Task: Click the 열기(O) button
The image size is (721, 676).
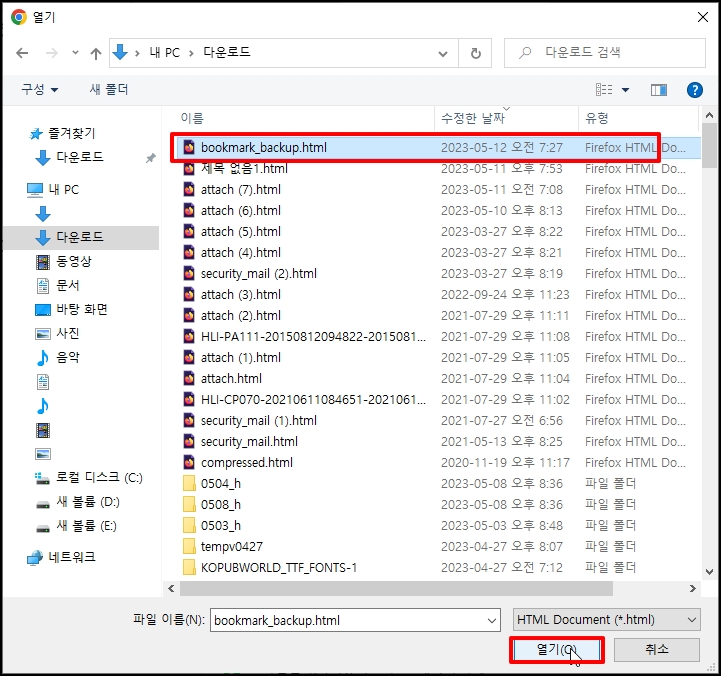Action: click(x=557, y=650)
